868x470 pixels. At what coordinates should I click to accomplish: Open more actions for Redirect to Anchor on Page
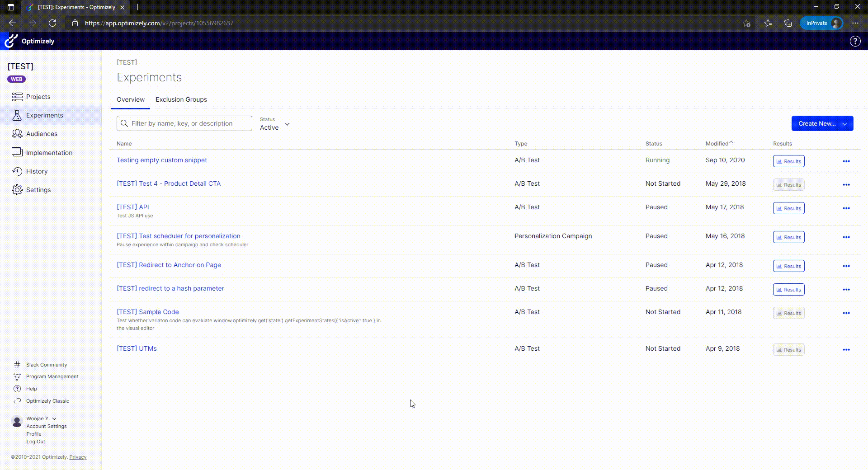846,266
